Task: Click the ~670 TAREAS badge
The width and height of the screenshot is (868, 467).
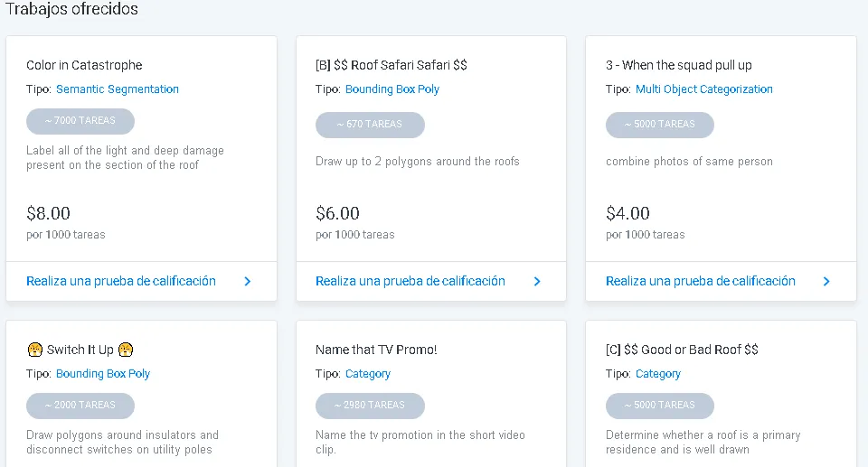Action: click(x=370, y=125)
